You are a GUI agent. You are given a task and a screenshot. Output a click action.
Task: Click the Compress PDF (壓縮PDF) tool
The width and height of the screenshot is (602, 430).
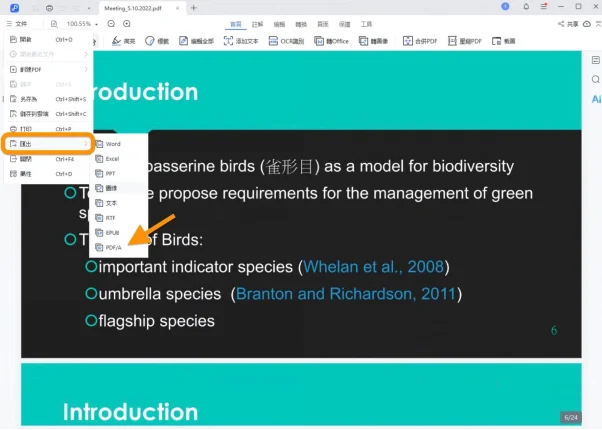pos(465,41)
